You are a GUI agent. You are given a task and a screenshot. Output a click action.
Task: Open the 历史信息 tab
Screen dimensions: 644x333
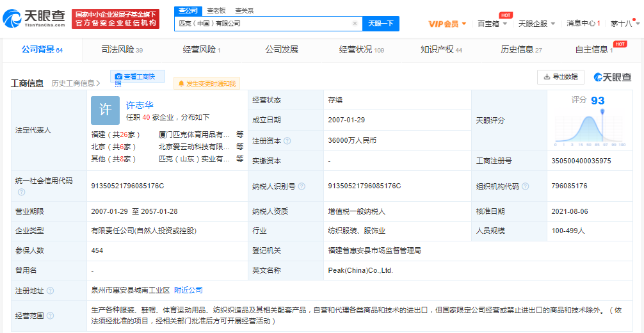[x=521, y=50]
